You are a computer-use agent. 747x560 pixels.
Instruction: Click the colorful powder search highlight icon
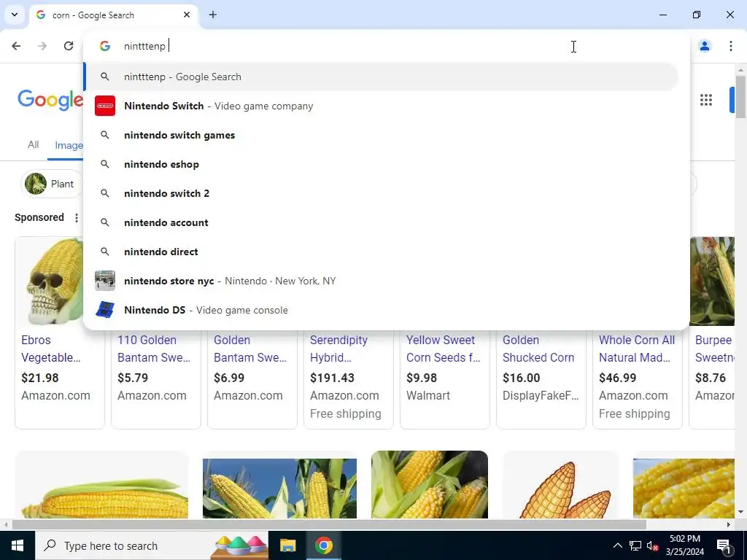241,547
